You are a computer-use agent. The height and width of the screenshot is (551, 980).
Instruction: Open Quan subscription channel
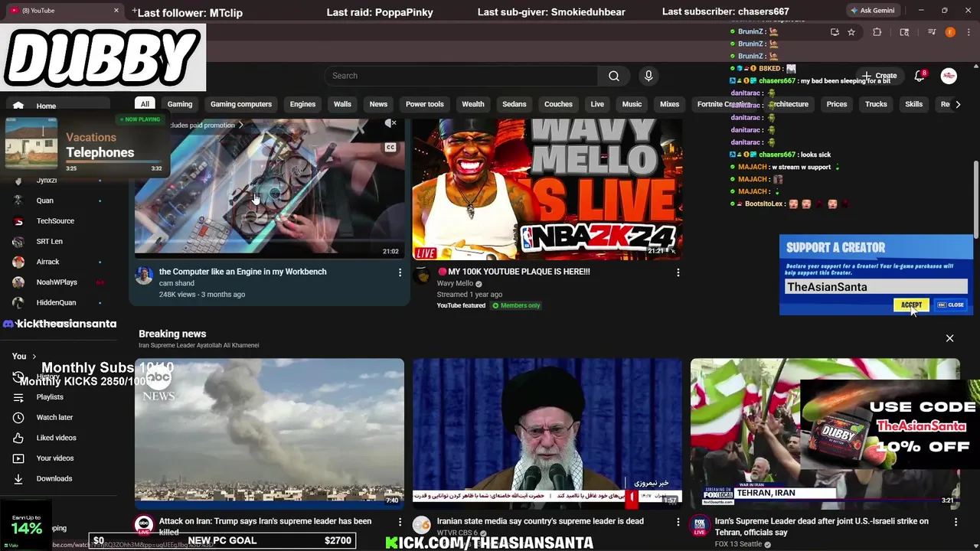(x=60, y=201)
